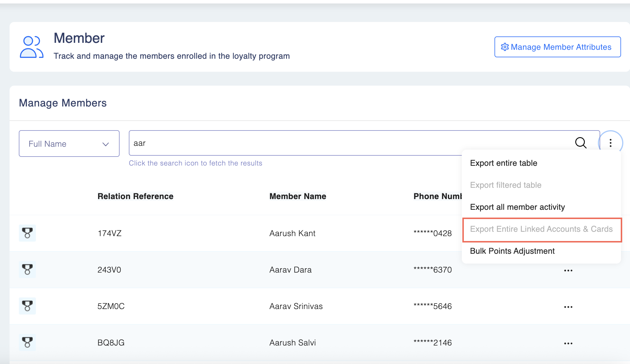Open row actions for Aarav Srinivas
The width and height of the screenshot is (630, 364).
[568, 307]
